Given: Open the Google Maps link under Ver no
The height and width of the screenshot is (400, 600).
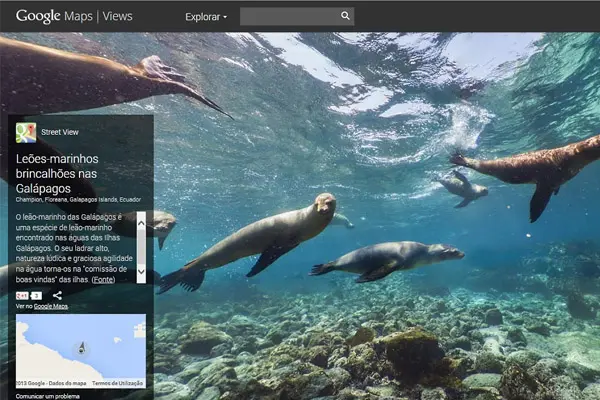Looking at the screenshot, I should tap(51, 306).
